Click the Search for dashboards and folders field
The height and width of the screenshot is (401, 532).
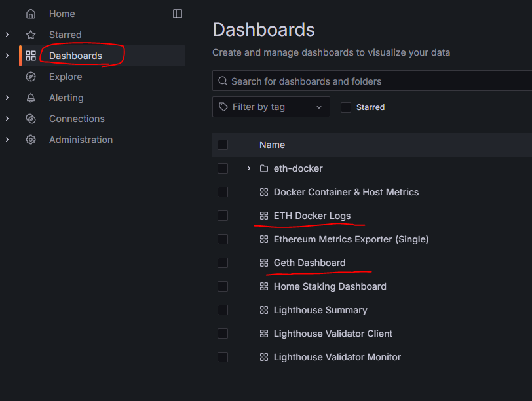click(x=372, y=81)
